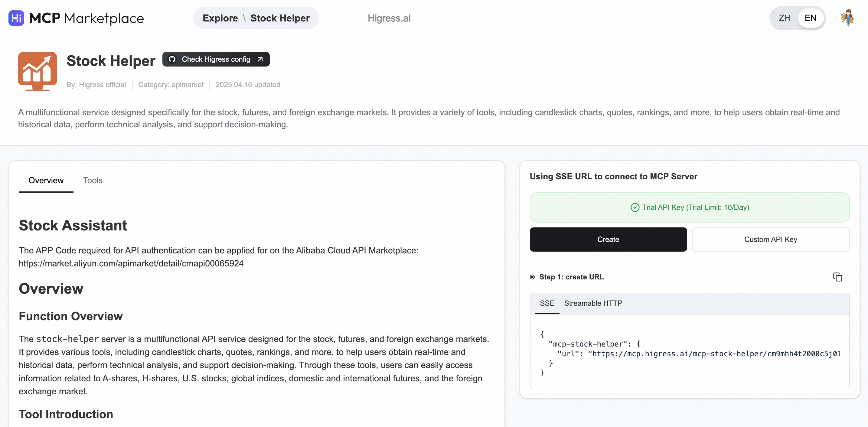868x427 pixels.
Task: Select the Step 1 radio bullet
Action: 532,277
